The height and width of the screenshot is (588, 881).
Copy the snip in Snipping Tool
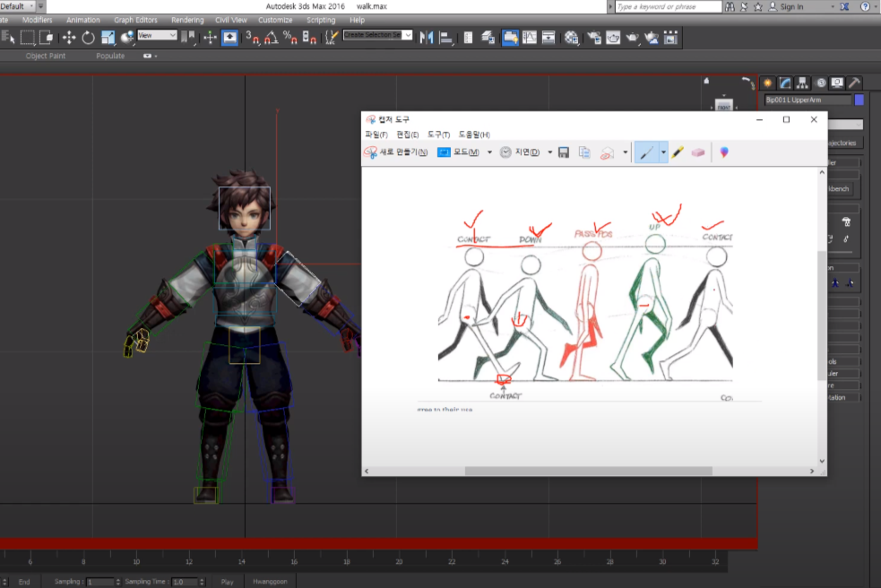[x=584, y=152]
